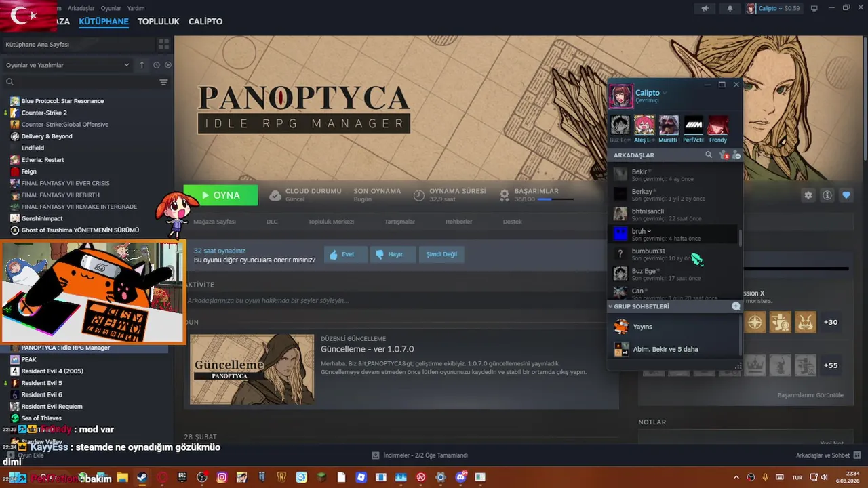Viewport: 868px width, 488px height.
Task: Open the Tartışmalar link
Action: point(399,222)
